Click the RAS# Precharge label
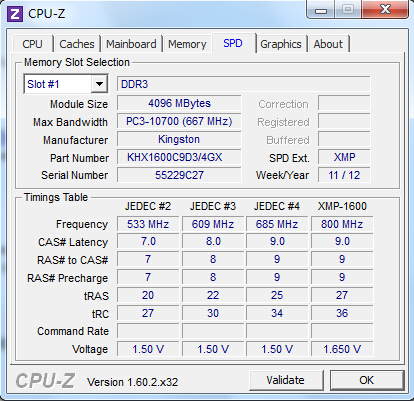This screenshot has width=414, height=401. [x=68, y=278]
